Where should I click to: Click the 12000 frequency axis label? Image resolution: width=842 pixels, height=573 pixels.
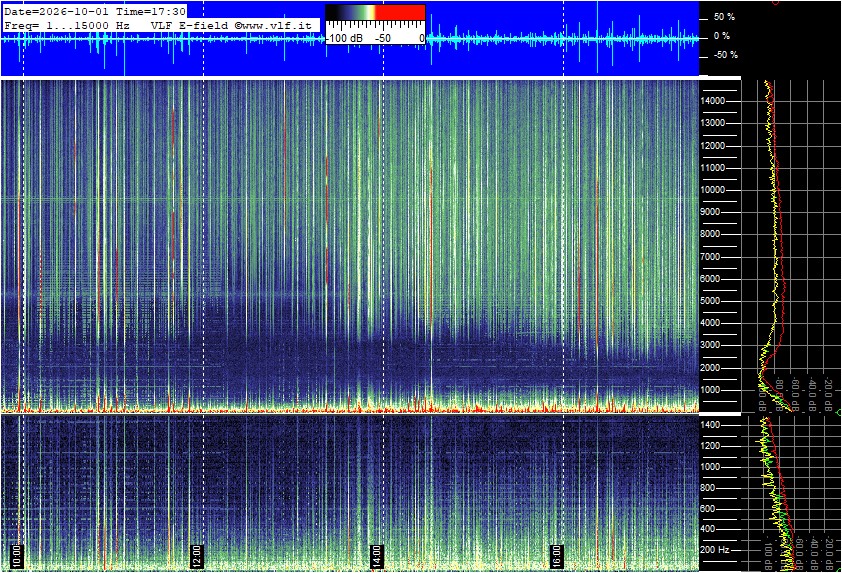pyautogui.click(x=713, y=146)
